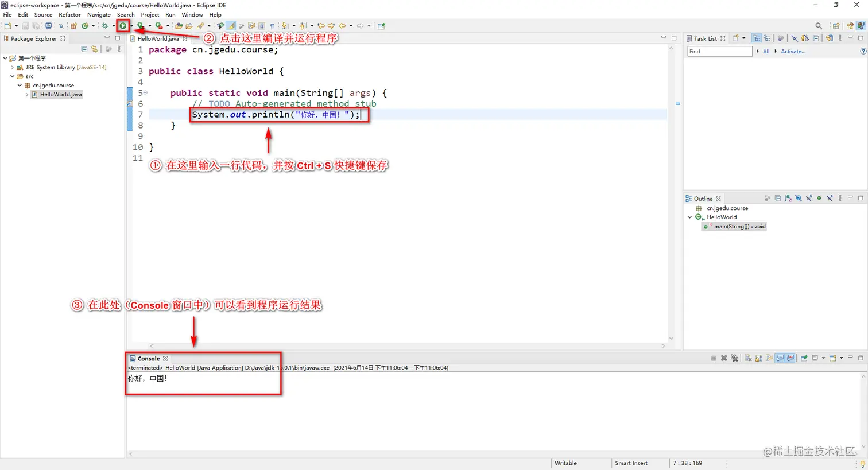
Task: Click Next Annotation down-arrow icon
Action: pos(284,26)
